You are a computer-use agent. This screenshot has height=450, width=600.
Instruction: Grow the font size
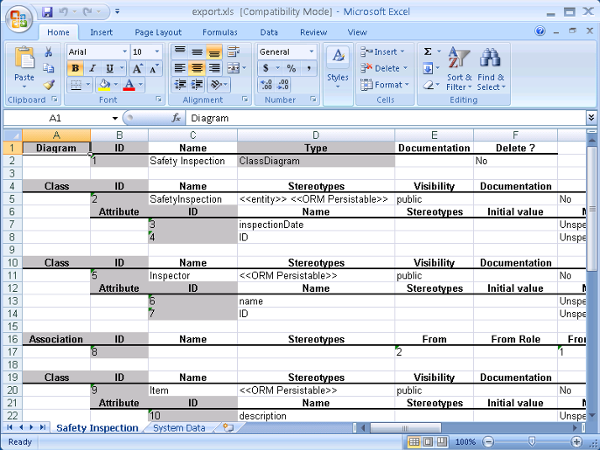pyautogui.click(x=137, y=68)
